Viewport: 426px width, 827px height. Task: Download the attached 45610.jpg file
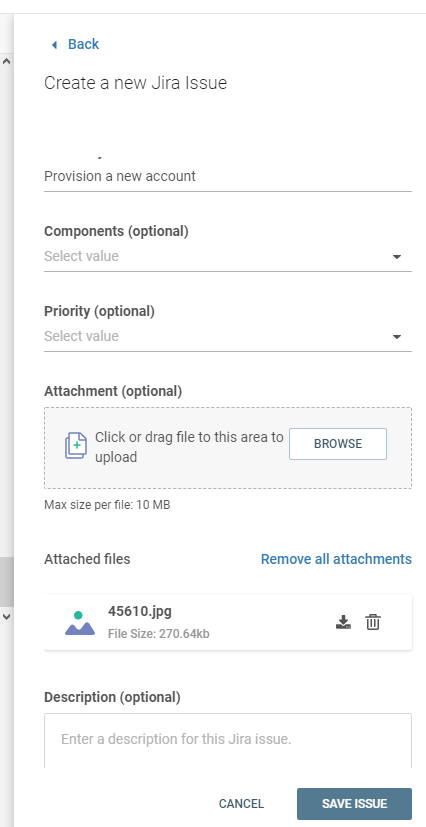coord(343,622)
